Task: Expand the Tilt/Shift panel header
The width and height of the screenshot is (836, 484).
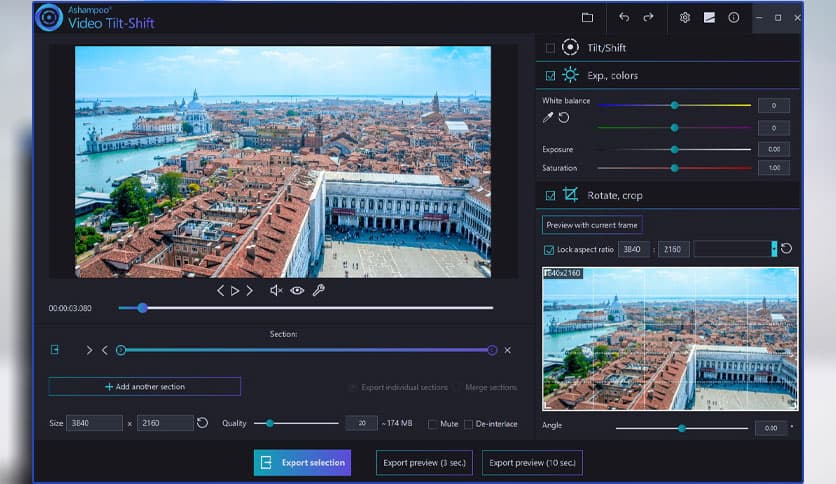Action: pos(668,47)
